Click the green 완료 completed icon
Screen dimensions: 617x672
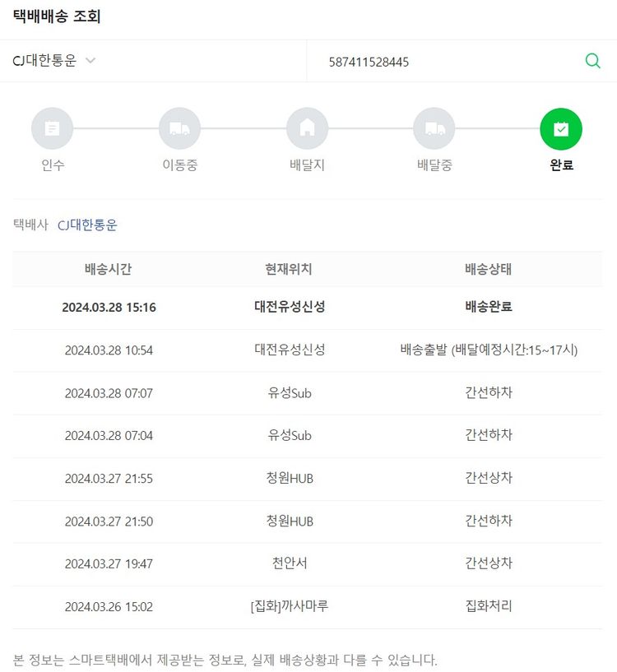(x=561, y=128)
